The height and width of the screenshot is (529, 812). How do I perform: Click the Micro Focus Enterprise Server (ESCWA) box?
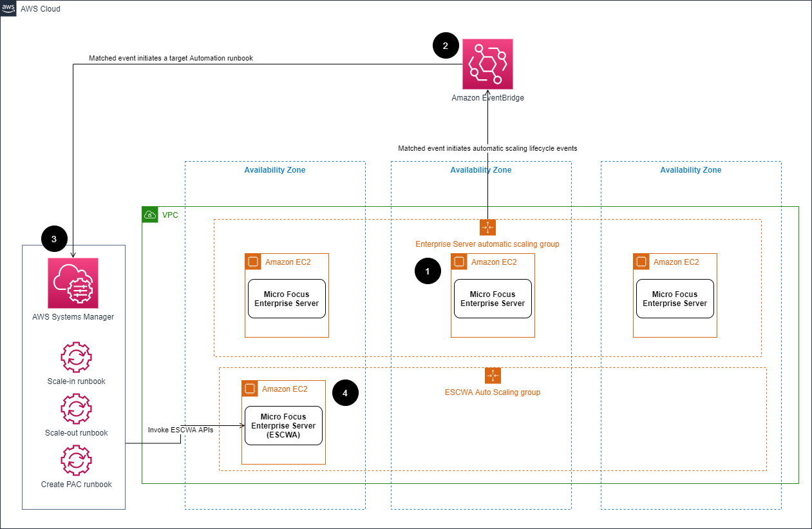(283, 426)
